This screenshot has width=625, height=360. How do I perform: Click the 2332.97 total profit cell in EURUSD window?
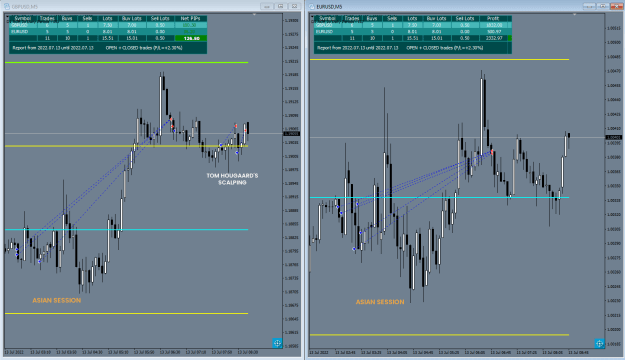494,38
